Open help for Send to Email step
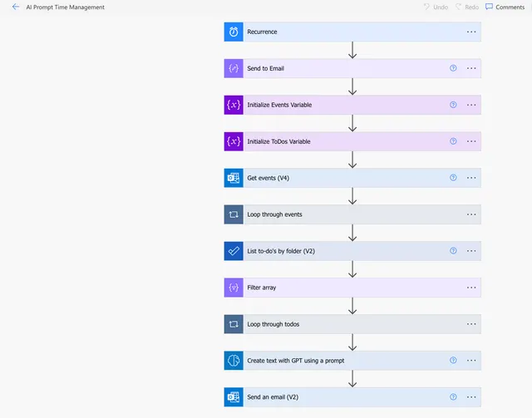The width and height of the screenshot is (532, 418). click(453, 68)
